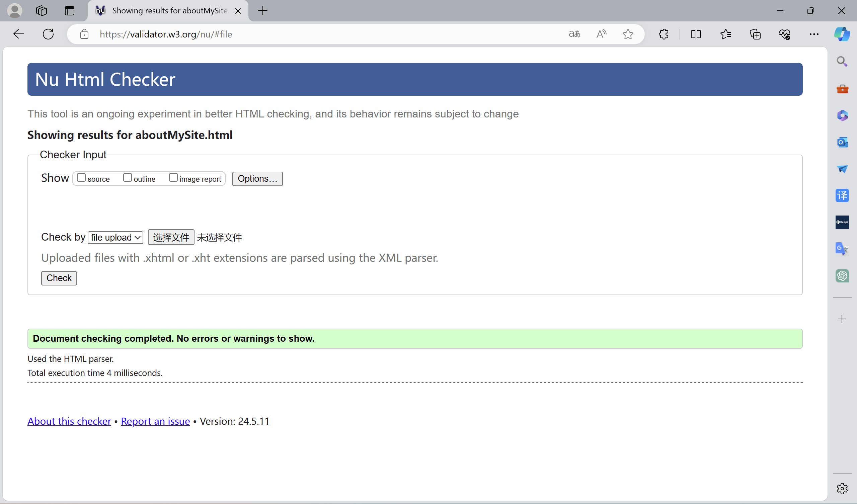
Task: Open the paper plane sidebar app
Action: pos(842,169)
